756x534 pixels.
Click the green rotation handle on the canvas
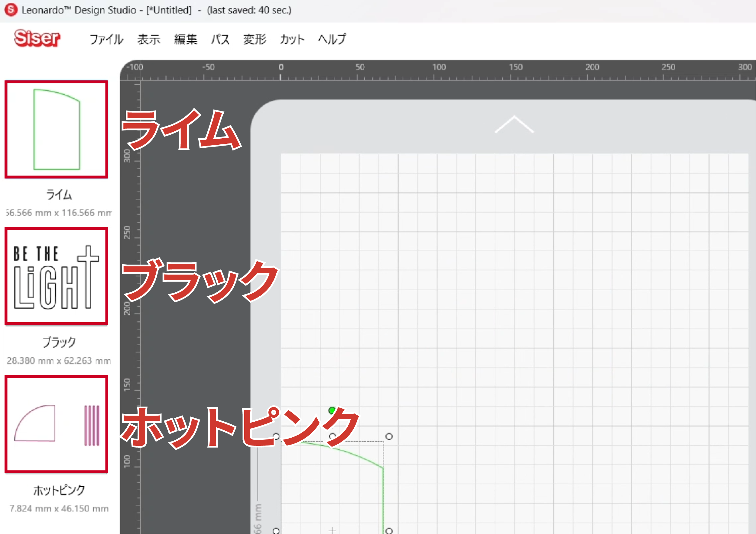332,410
